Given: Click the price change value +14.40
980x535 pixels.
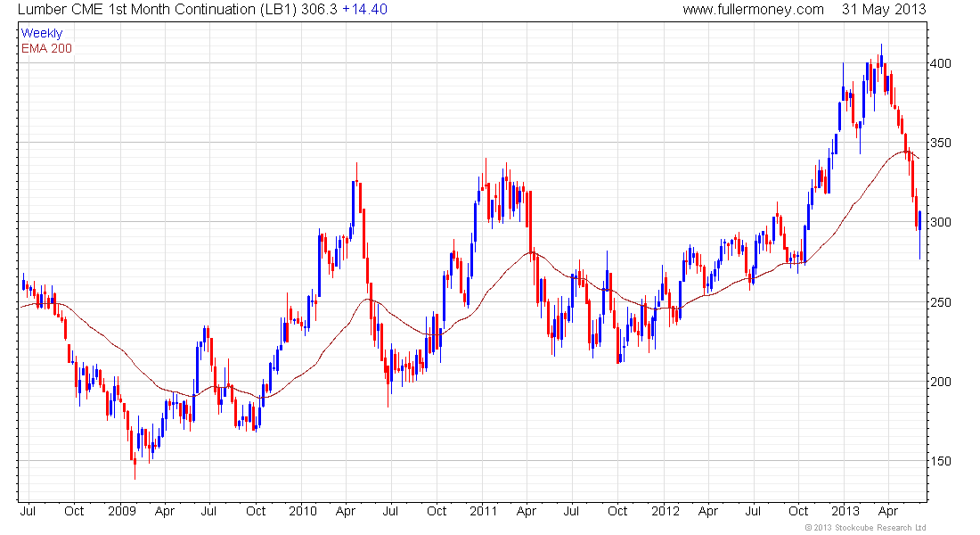Looking at the screenshot, I should point(364,10).
